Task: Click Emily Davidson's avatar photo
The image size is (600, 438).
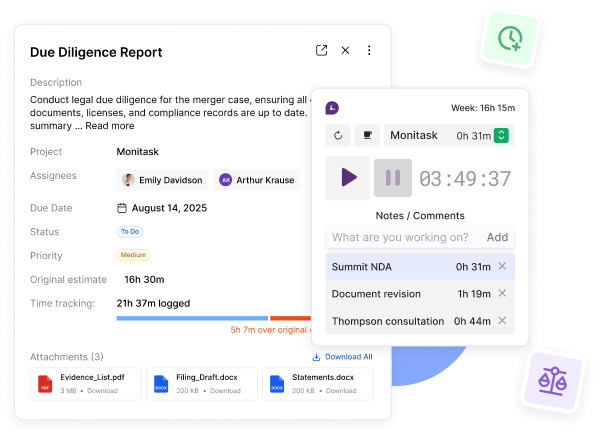Action: (x=128, y=180)
